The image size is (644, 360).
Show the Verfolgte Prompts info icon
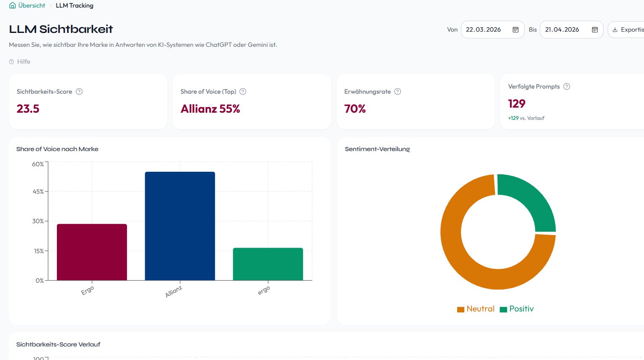(x=567, y=87)
